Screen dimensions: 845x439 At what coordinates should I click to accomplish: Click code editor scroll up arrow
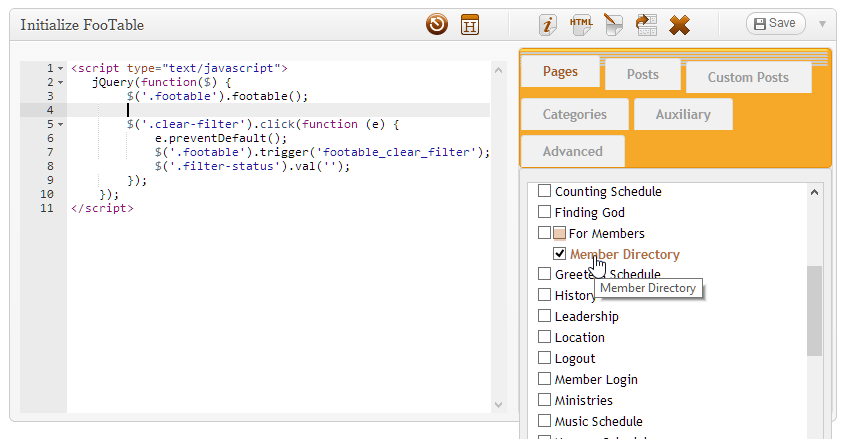tap(498, 70)
